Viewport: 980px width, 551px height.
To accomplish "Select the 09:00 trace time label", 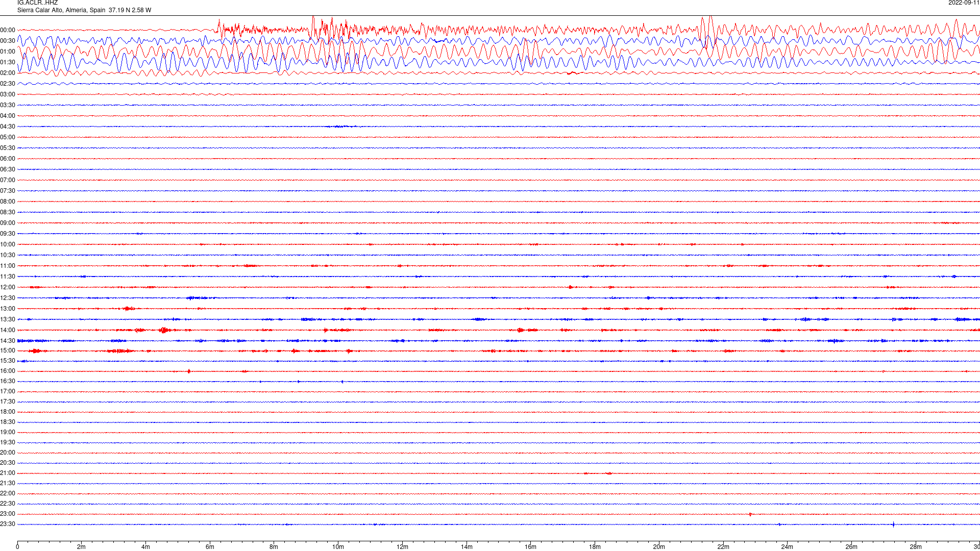I will pos(8,223).
